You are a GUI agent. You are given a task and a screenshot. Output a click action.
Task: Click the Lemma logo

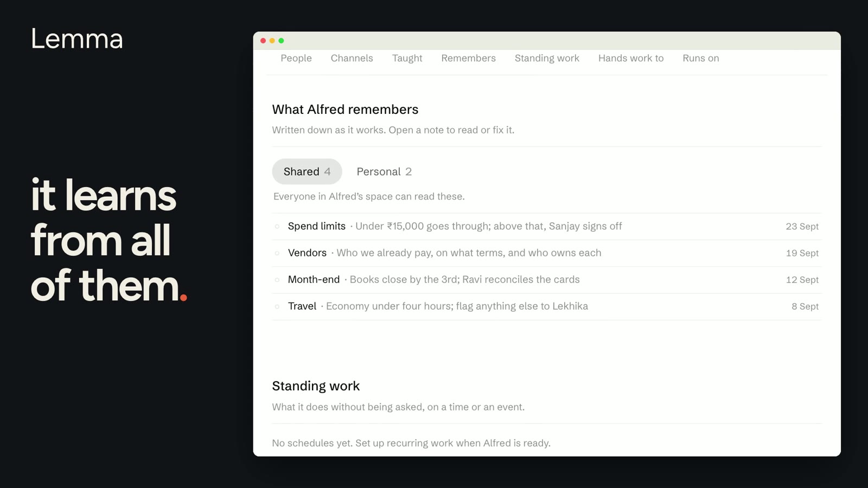click(76, 39)
